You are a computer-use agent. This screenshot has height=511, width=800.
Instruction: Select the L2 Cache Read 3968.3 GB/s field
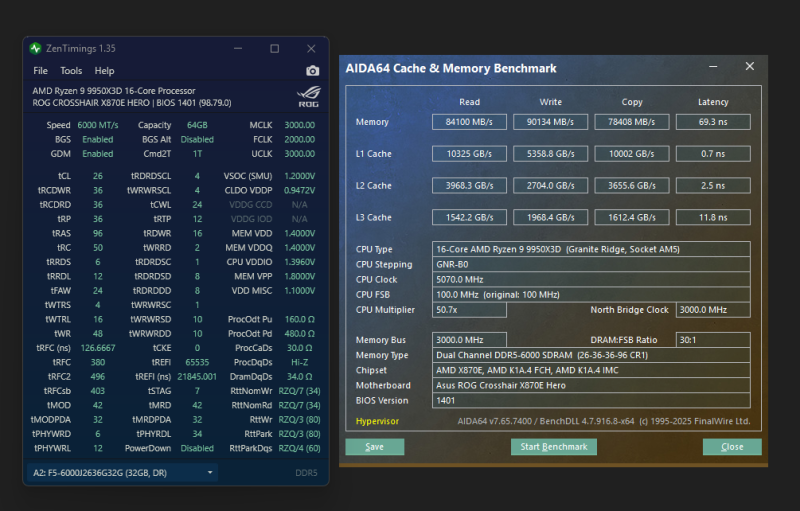469,186
